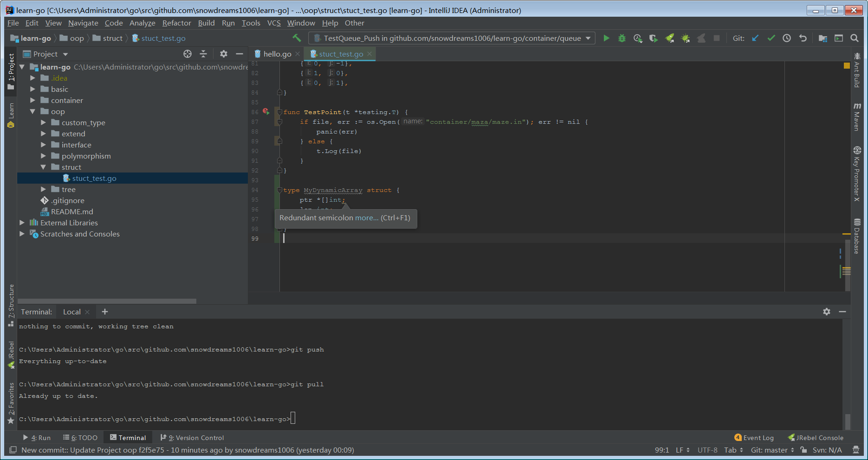Click the Git update project arrow
The height and width of the screenshot is (460, 868).
point(755,38)
